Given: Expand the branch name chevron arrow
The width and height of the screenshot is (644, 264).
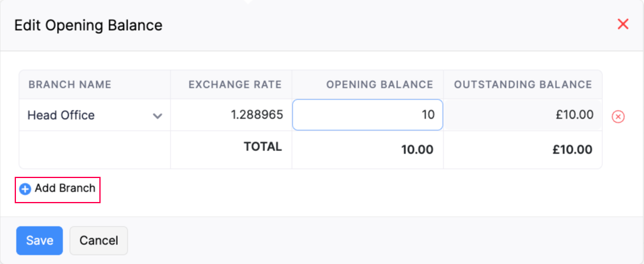Looking at the screenshot, I should (158, 115).
